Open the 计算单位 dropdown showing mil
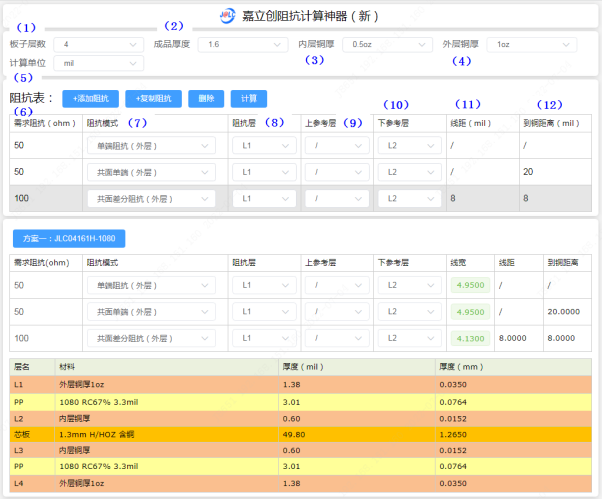602x499 pixels. click(x=100, y=63)
